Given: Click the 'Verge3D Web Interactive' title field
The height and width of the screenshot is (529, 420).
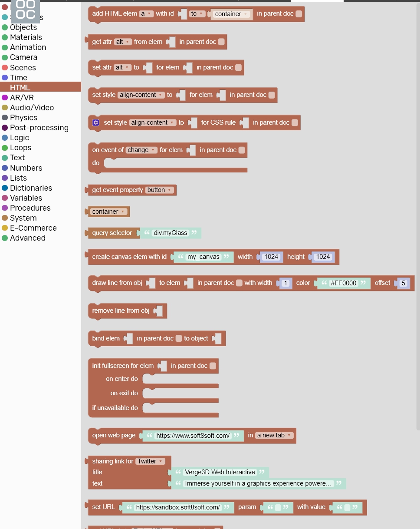Looking at the screenshot, I should (x=220, y=472).
